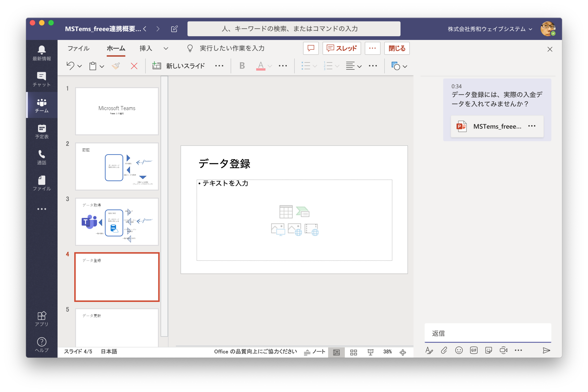Open organization name dropdown 株式会社秀和ウェイブシステム
This screenshot has width=588, height=392.
point(490,29)
